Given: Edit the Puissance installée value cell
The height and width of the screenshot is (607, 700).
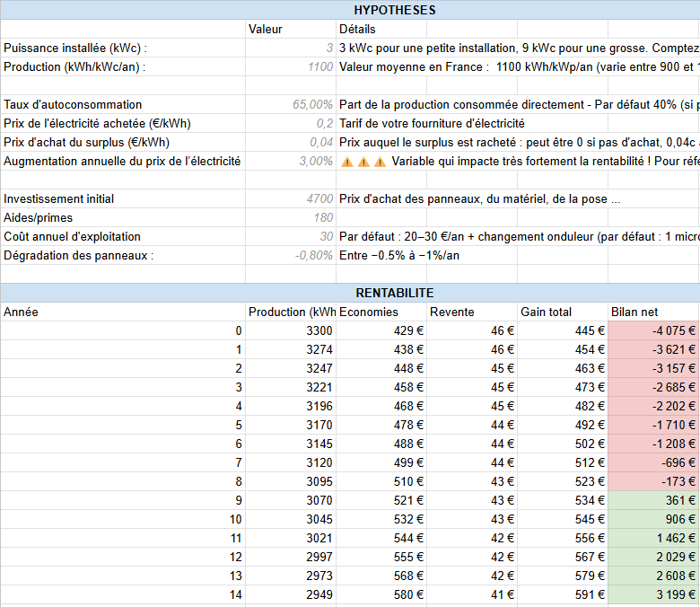Looking at the screenshot, I should pyautogui.click(x=291, y=48).
